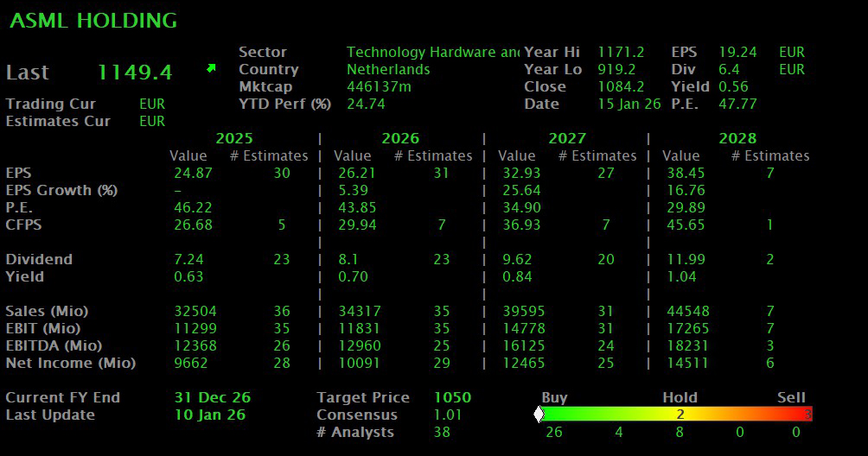This screenshot has height=456, width=868.
Task: Click the Last Update value 10 Jan 26
Action: pos(210,415)
